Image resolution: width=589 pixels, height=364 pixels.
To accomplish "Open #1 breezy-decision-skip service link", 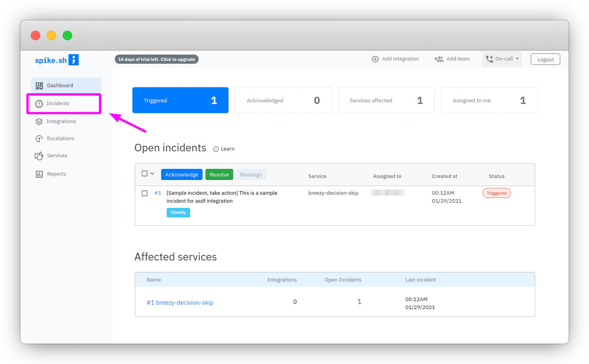I will tap(180, 303).
